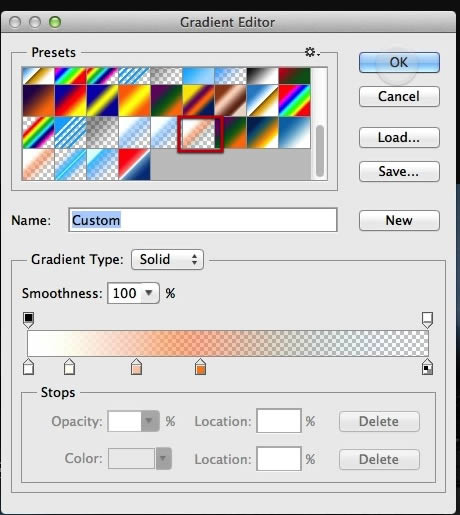
Task: Choose the red-outlined peach transparent preset
Action: [200, 134]
